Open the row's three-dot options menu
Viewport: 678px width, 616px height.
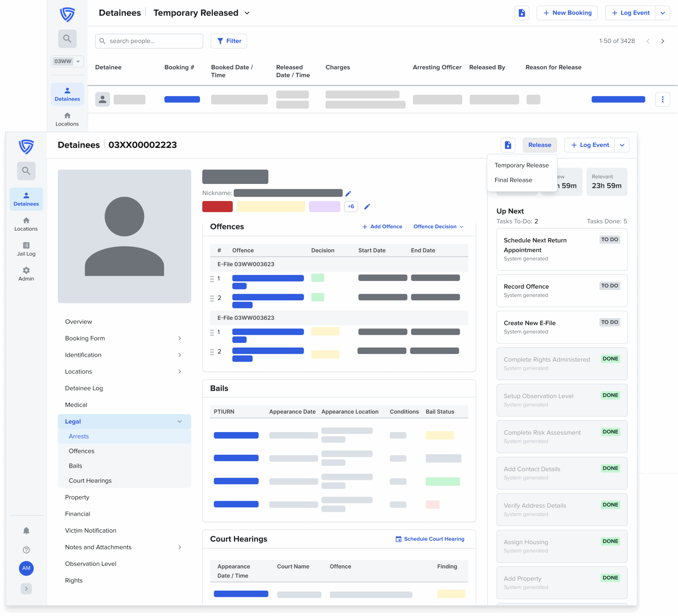click(662, 100)
